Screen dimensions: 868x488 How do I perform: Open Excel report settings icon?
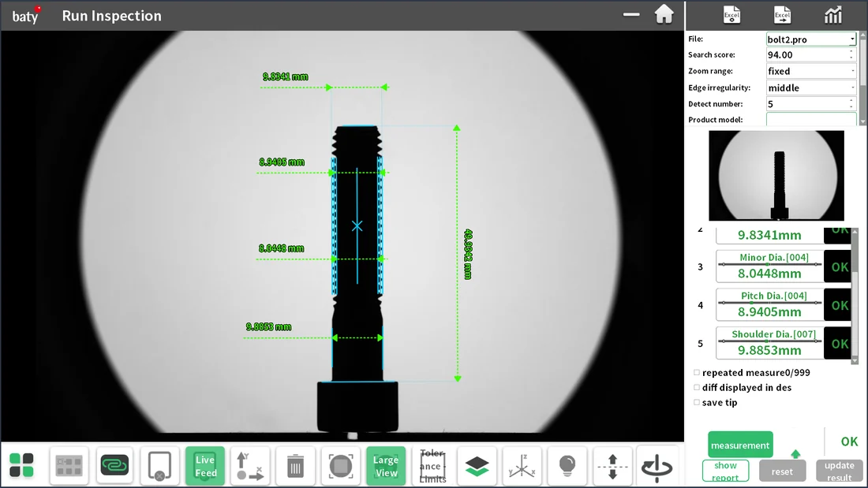731,15
